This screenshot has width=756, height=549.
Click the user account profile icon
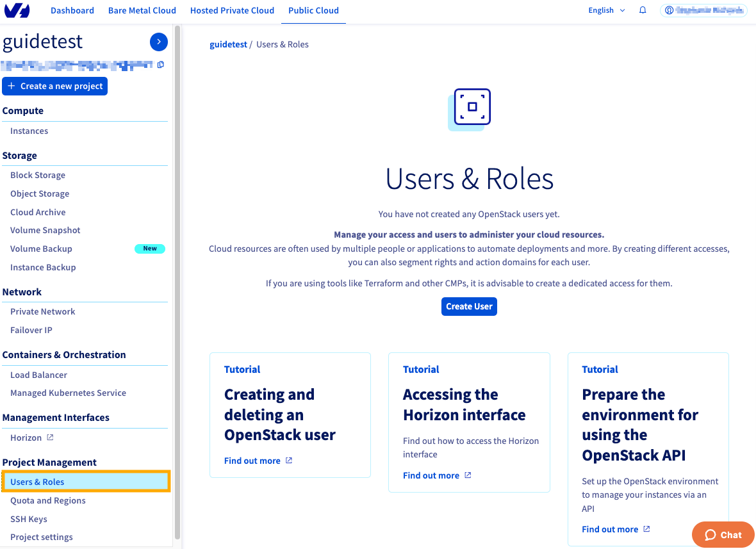670,10
